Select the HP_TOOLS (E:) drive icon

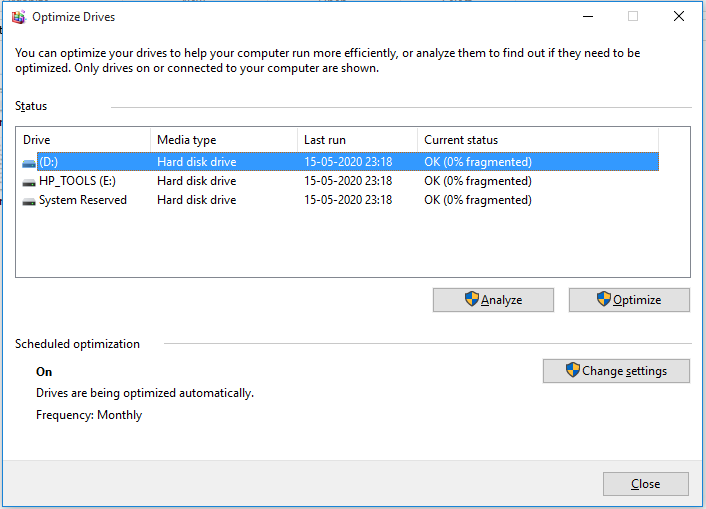click(29, 182)
